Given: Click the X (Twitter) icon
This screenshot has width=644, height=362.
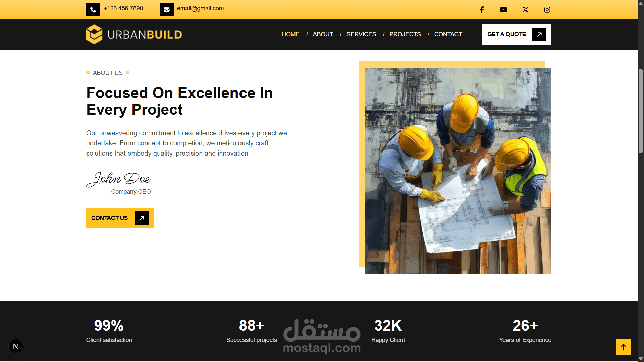Looking at the screenshot, I should 525,10.
